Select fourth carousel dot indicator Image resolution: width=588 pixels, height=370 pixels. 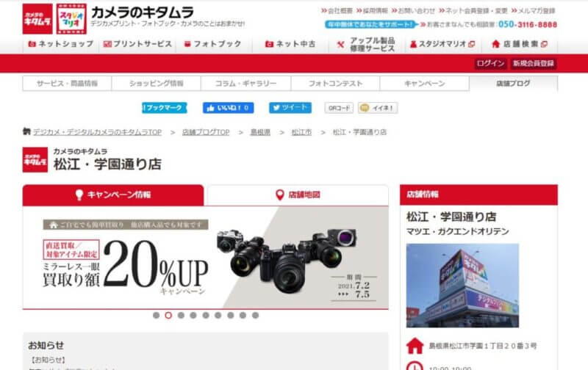click(x=193, y=316)
